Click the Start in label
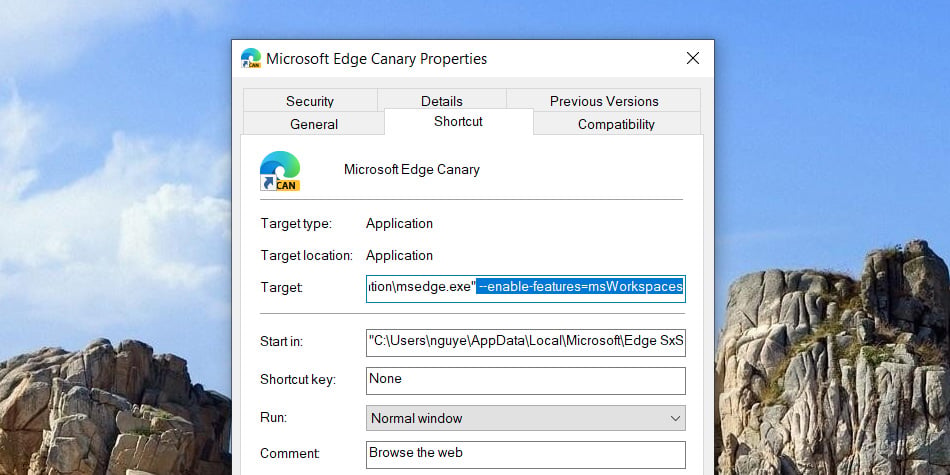Viewport: 950px width, 475px height. pyautogui.click(x=281, y=342)
